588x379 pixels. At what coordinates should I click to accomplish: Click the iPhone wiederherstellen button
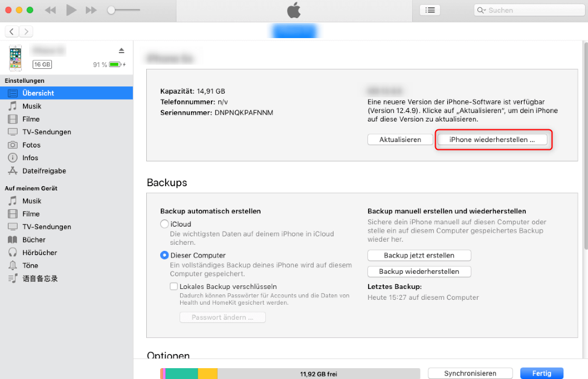point(493,140)
